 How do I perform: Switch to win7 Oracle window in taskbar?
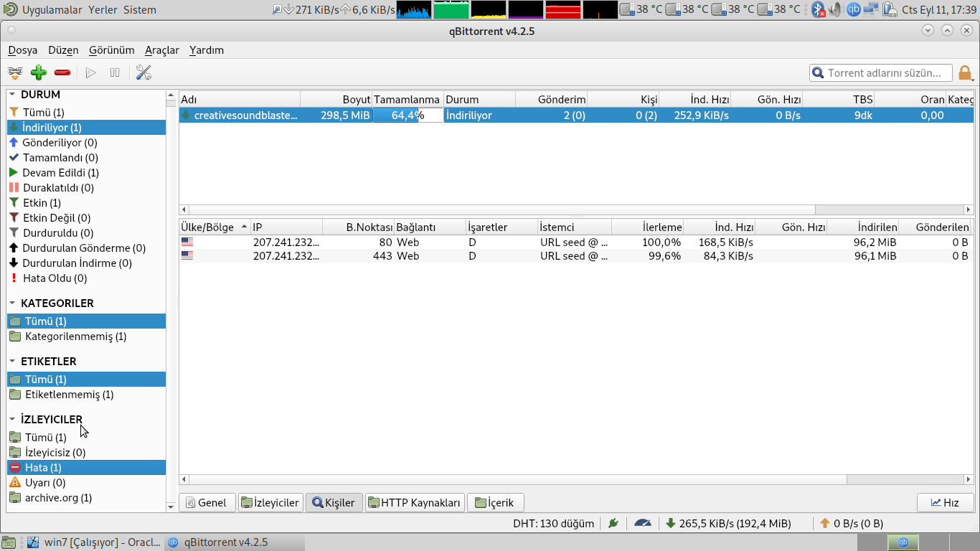click(93, 542)
